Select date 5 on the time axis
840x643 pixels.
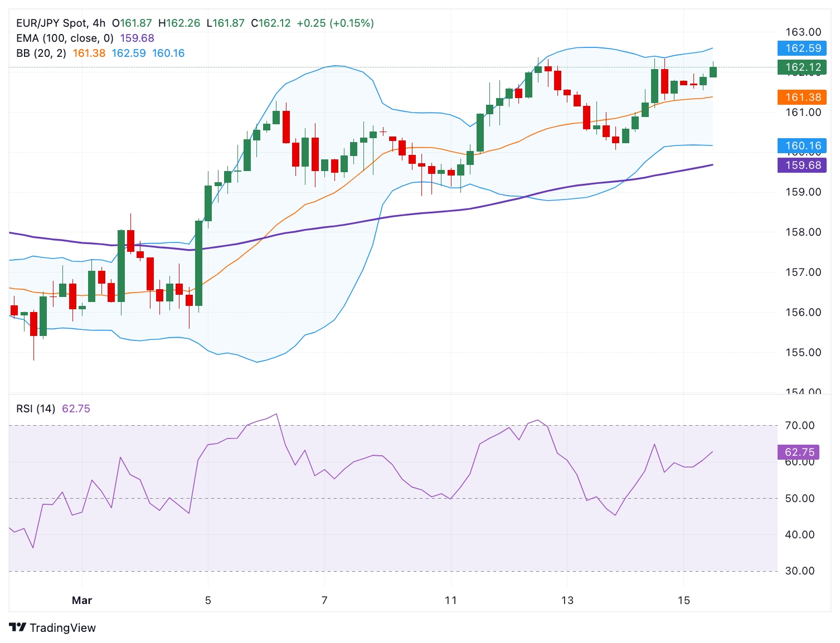point(208,601)
